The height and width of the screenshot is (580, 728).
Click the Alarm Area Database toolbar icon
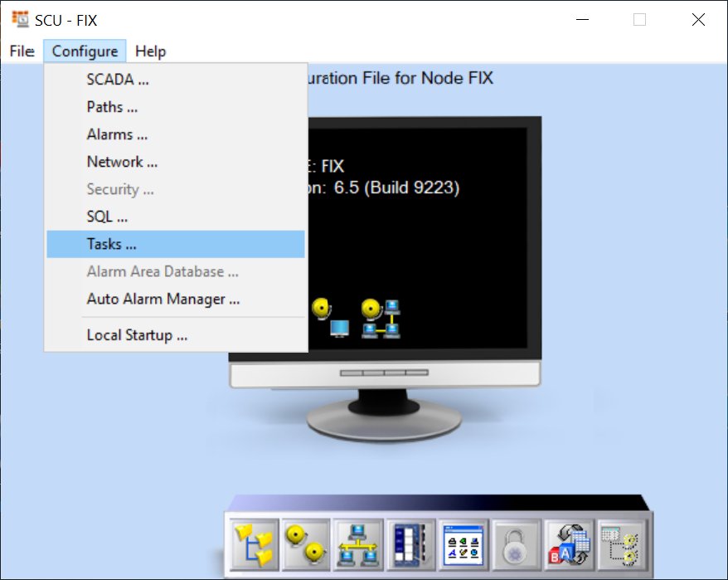click(x=622, y=544)
